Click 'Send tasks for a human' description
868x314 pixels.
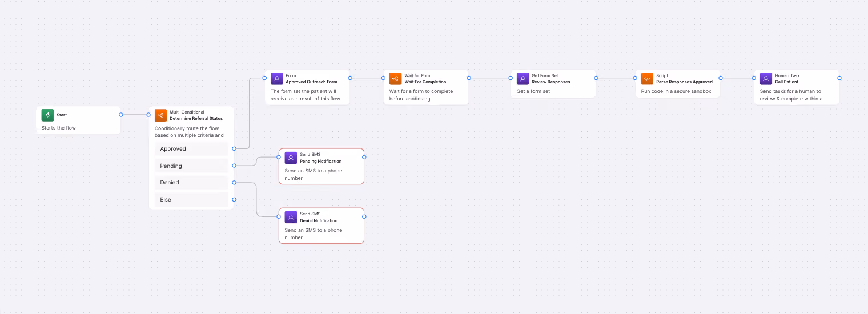(x=791, y=95)
